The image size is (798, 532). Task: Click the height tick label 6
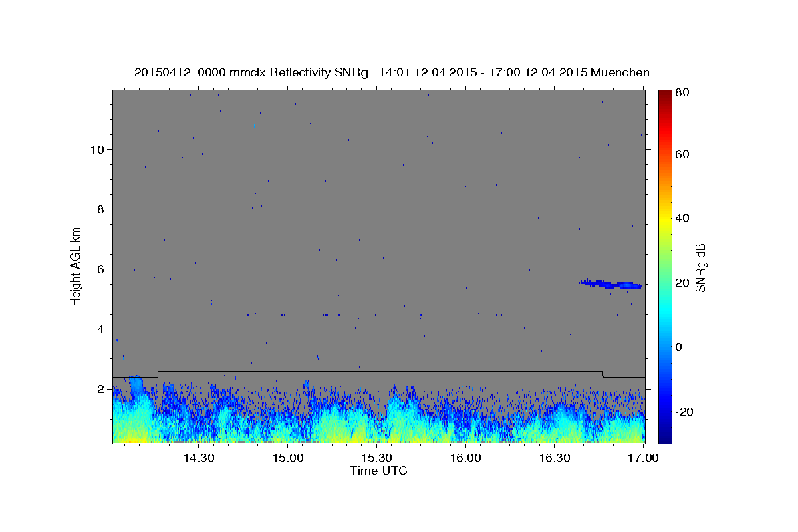(x=100, y=269)
